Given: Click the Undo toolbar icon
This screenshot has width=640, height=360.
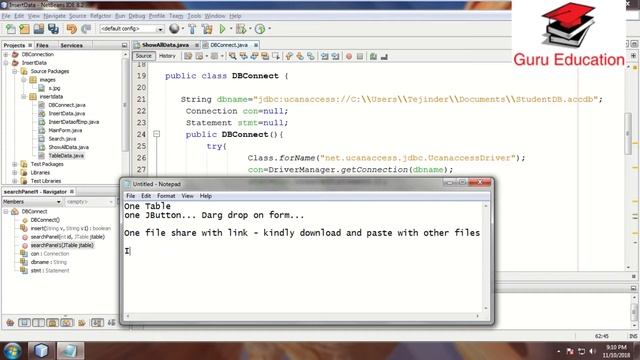Looking at the screenshot, I should pos(72,29).
